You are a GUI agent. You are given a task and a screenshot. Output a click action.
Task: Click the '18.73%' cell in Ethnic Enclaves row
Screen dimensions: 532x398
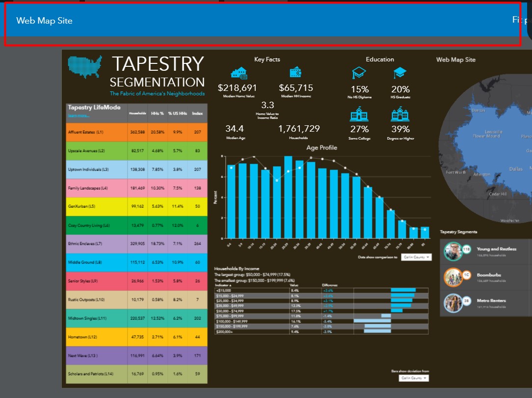pyautogui.click(x=158, y=244)
